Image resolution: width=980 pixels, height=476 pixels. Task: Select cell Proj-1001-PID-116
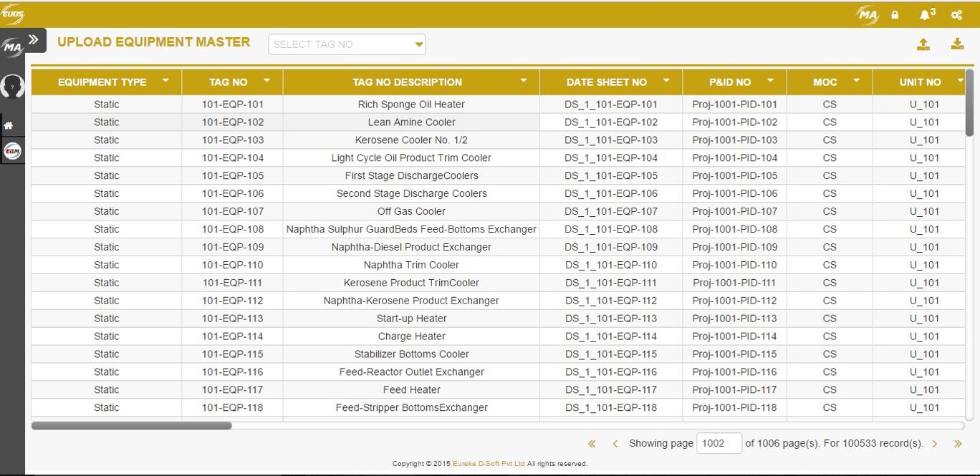coord(735,372)
